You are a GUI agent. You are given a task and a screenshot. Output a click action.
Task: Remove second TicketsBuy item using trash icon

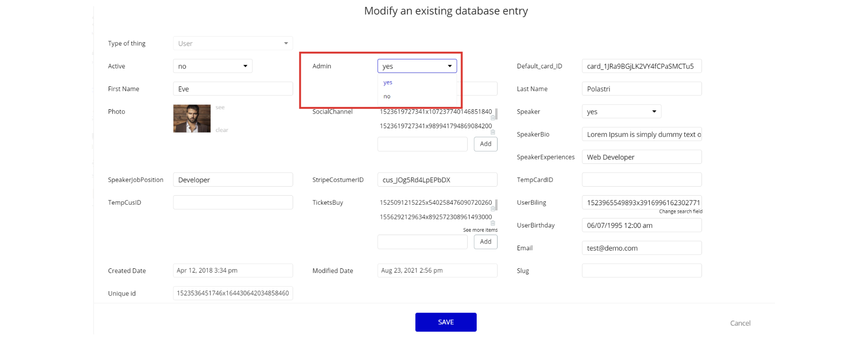point(493,223)
